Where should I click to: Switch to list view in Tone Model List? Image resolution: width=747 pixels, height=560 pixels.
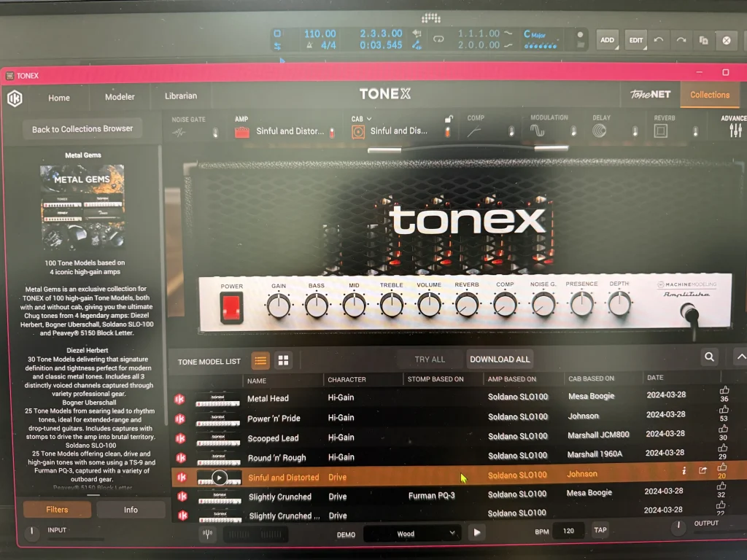[x=260, y=360]
